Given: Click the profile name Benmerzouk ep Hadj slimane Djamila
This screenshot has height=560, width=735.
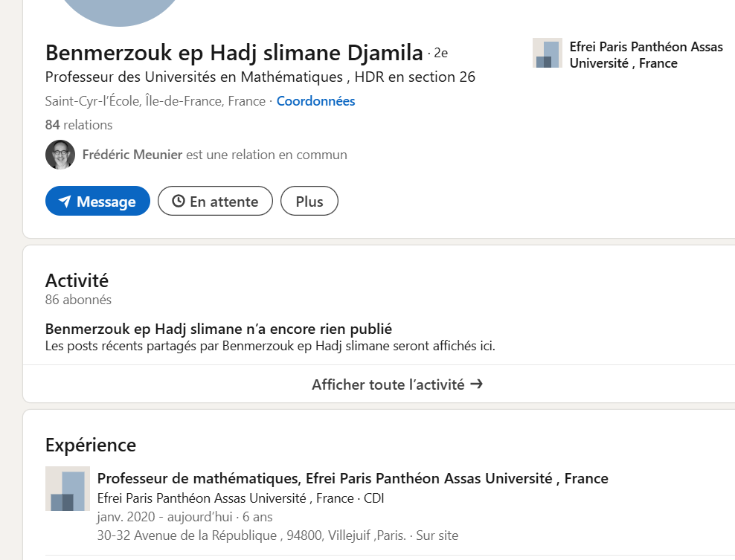Looking at the screenshot, I should pos(234,53).
